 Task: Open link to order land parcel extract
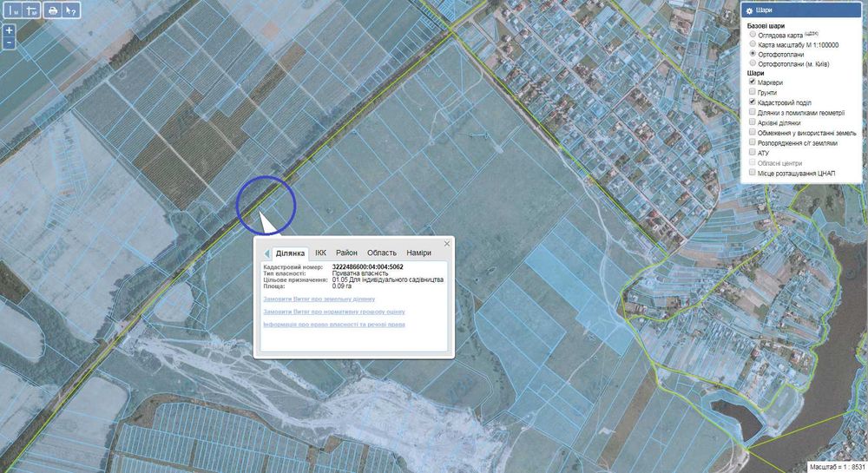coord(319,299)
